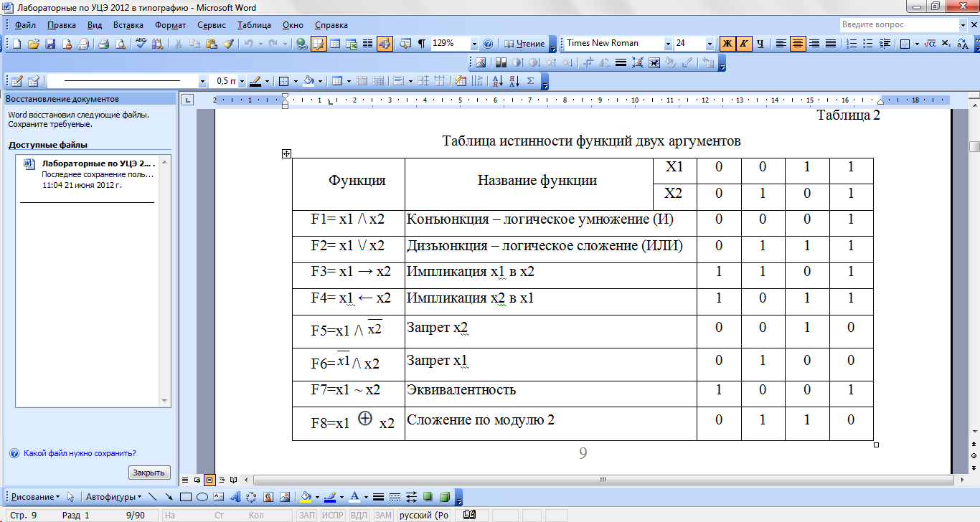Click the Закрыть button in recovery pane

coord(149,473)
